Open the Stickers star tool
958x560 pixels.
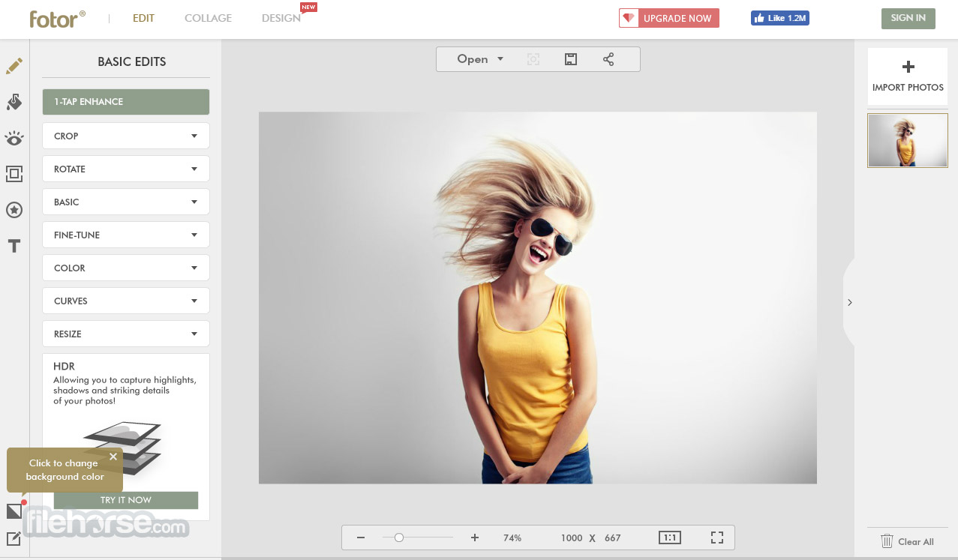(14, 210)
